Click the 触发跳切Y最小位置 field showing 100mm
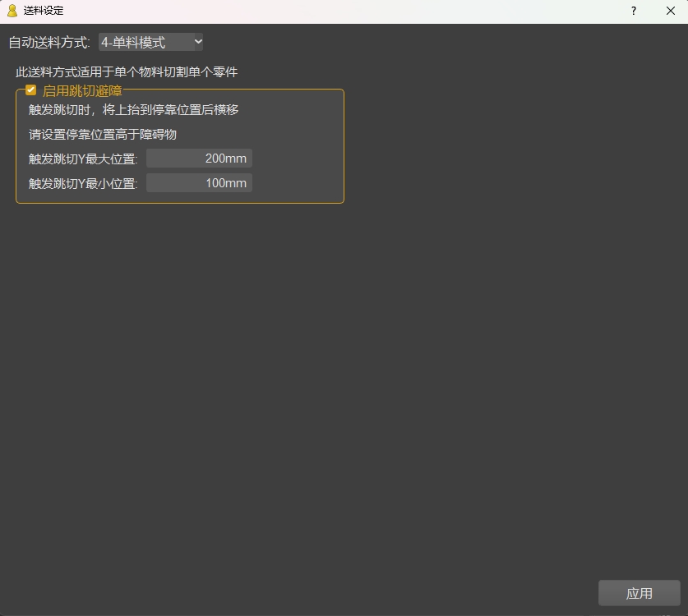The width and height of the screenshot is (688, 616). pos(199,183)
